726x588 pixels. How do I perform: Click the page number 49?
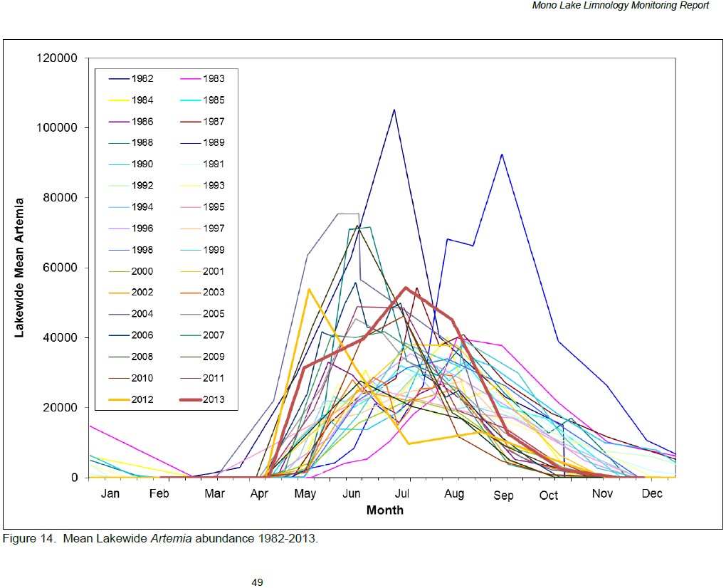[x=257, y=582]
